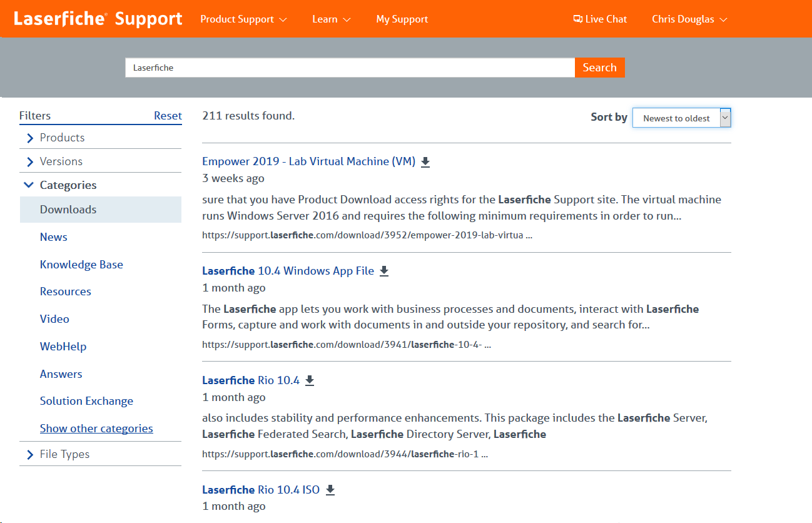Image resolution: width=812 pixels, height=523 pixels.
Task: Expand the Versions filter chevron
Action: (29, 161)
